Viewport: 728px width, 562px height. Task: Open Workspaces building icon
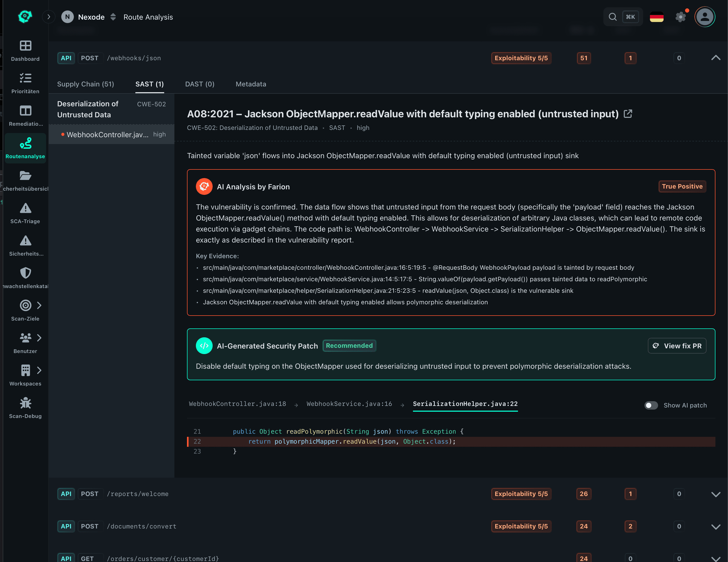[x=25, y=370]
